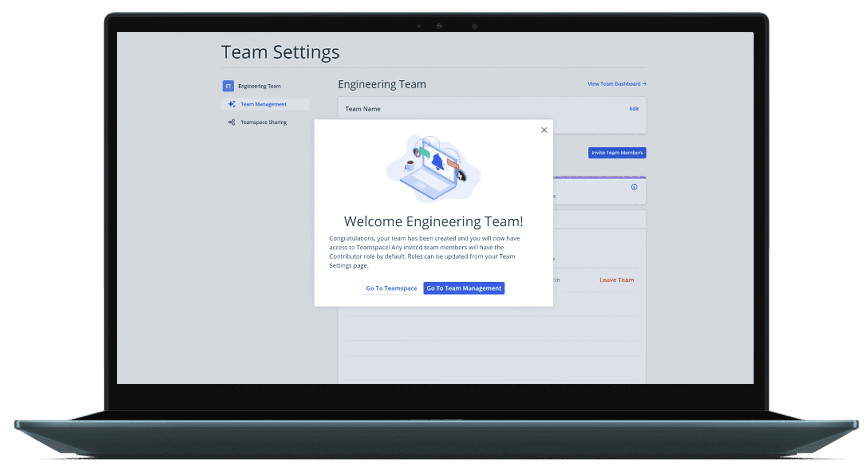Viewport: 868px width, 467px height.
Task: Select the Engineering Team name in the sidebar
Action: [259, 86]
